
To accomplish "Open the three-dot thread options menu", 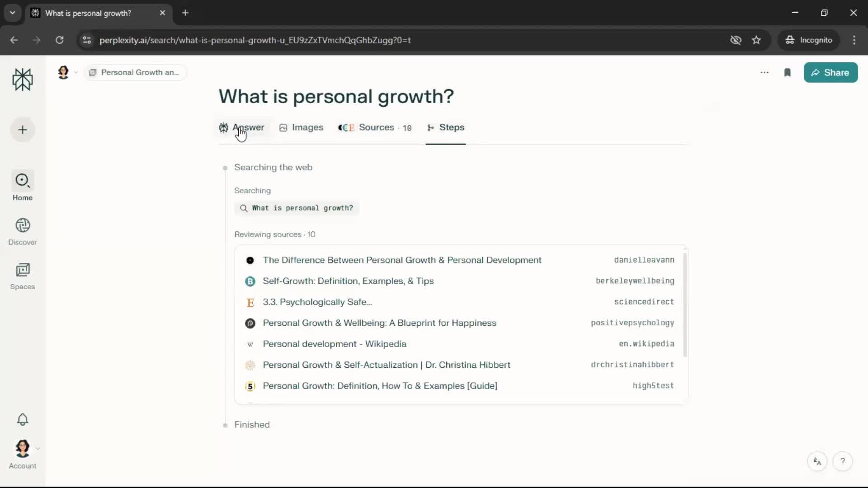I will coord(764,73).
